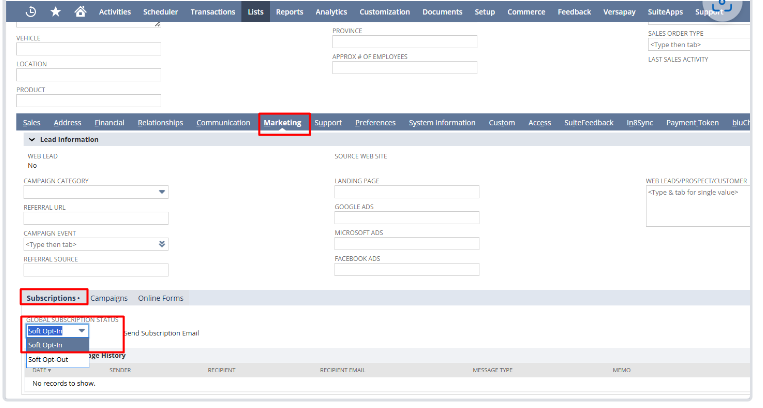763x408 pixels.
Task: Switch to the Communication tab
Action: (223, 123)
